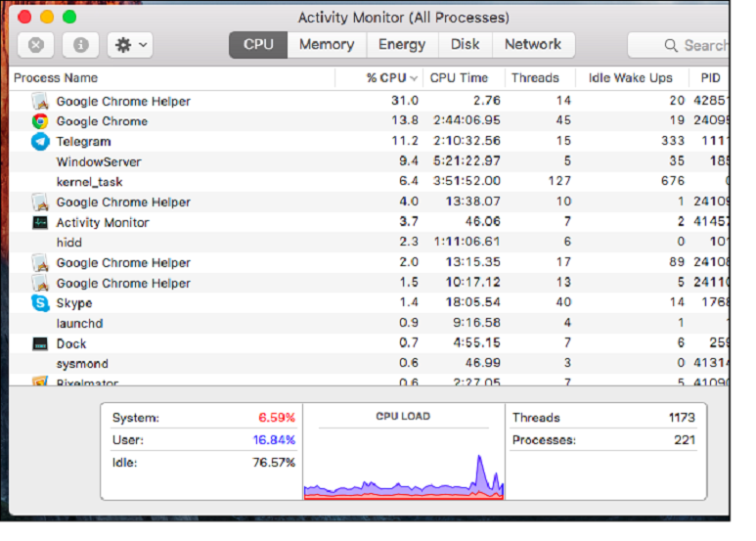
Task: Open the gear action dropdown menu
Action: [130, 45]
